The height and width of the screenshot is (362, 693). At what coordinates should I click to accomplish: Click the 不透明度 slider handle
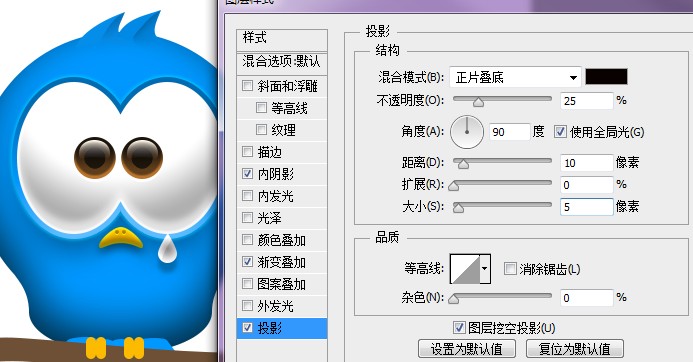(x=478, y=102)
